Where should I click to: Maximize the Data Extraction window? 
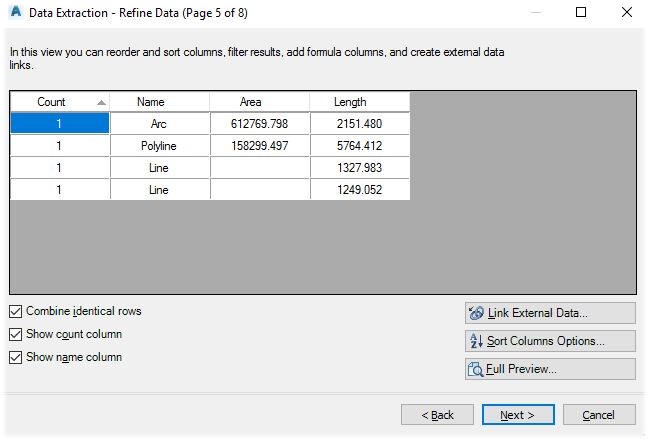pos(581,12)
